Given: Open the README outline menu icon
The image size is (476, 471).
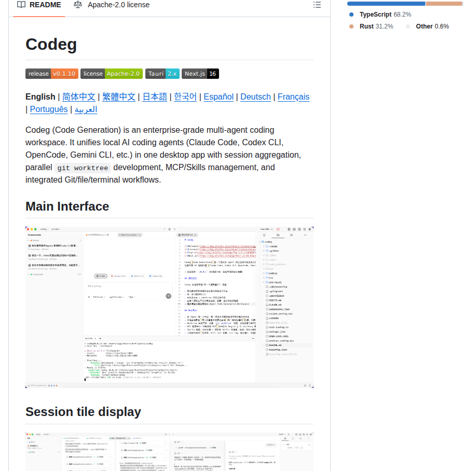Looking at the screenshot, I should tap(317, 5).
